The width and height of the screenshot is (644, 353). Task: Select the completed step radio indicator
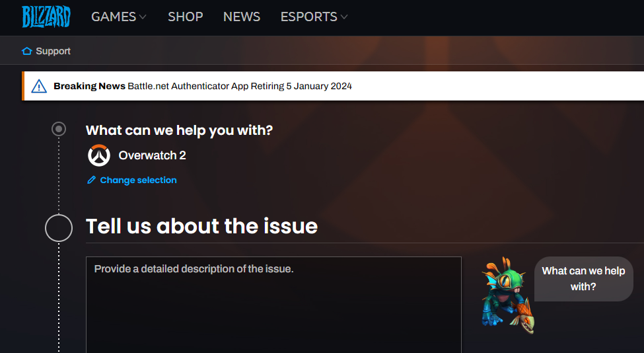point(59,129)
